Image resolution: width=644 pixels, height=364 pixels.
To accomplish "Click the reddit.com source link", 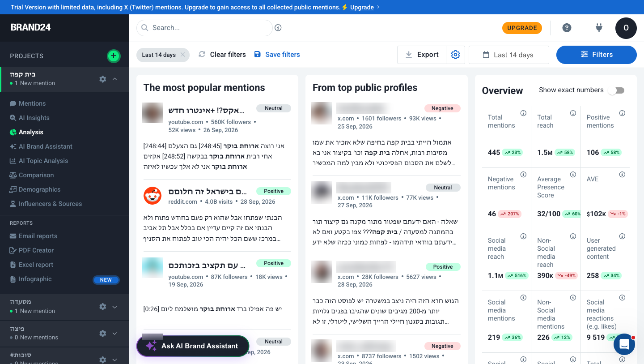I will coord(182,201).
